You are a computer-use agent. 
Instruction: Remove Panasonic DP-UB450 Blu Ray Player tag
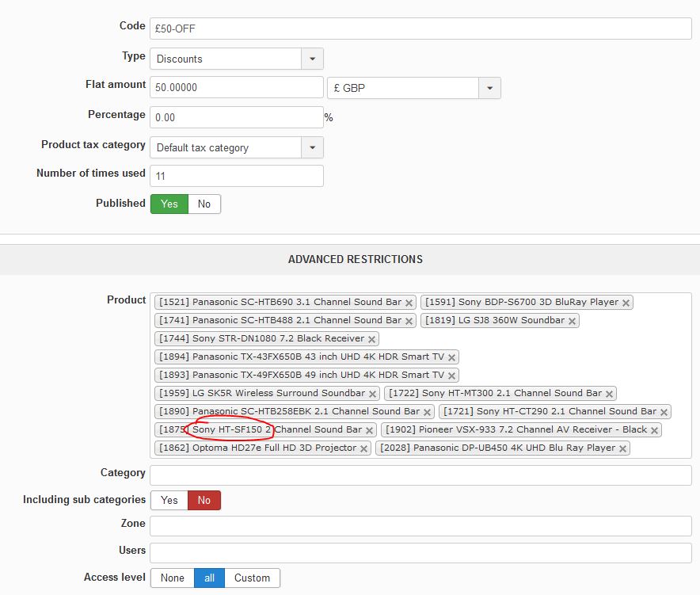[x=622, y=448]
